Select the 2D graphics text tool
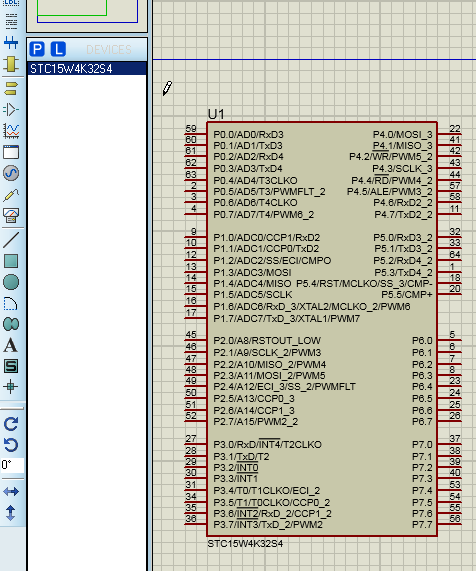476x571 pixels. click(x=11, y=345)
